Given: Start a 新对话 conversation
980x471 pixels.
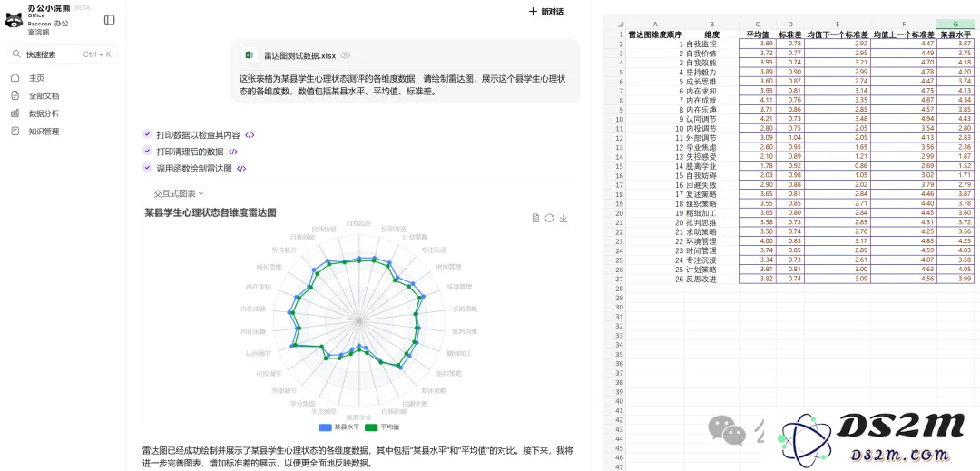Looking at the screenshot, I should (x=546, y=11).
